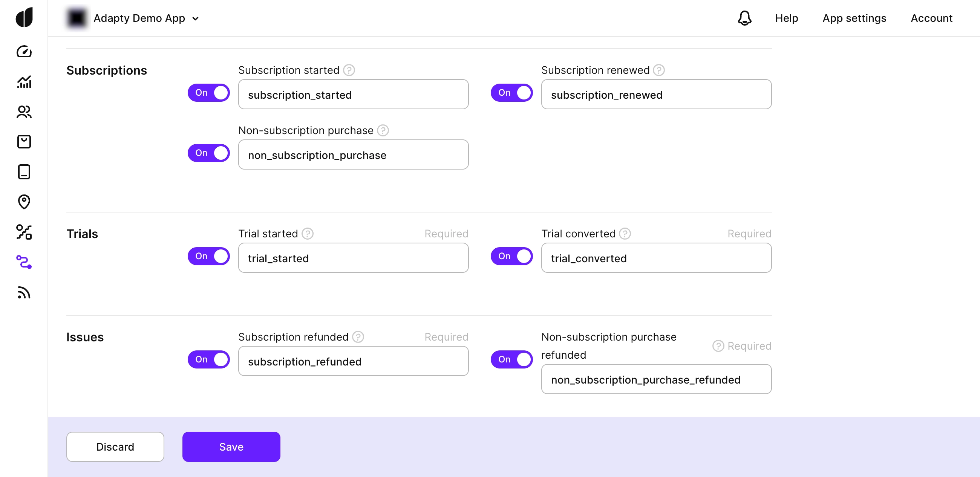This screenshot has width=980, height=477.
Task: Open the analytics chart icon in sidebar
Action: click(24, 82)
